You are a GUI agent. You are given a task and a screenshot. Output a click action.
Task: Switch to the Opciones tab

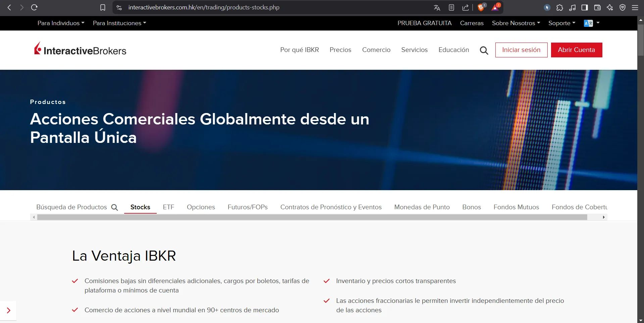tap(201, 207)
